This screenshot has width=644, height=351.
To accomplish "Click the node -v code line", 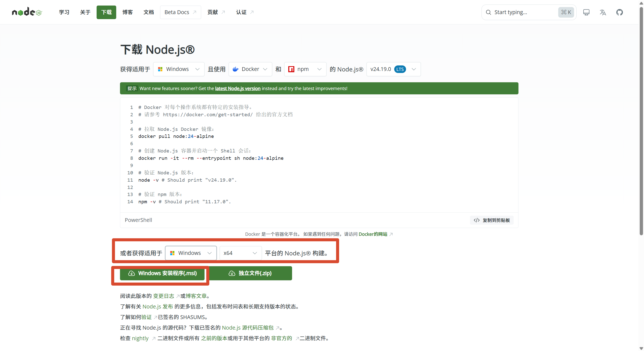I will (x=187, y=180).
